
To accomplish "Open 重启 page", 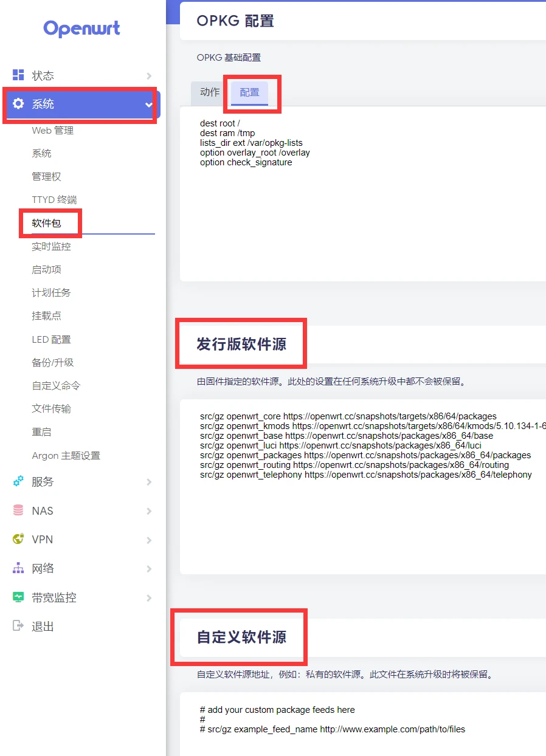I will [x=41, y=431].
